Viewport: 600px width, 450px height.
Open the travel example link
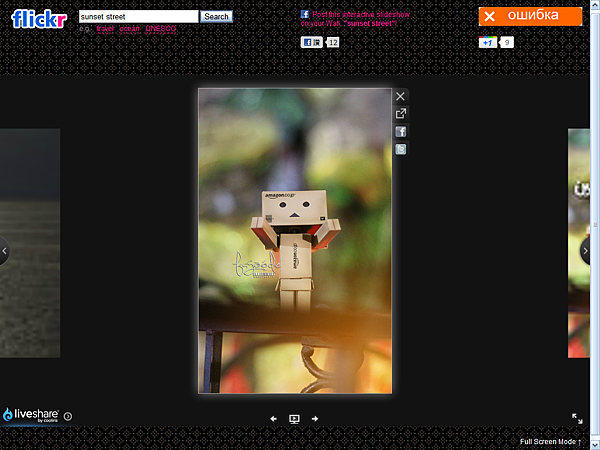click(105, 29)
